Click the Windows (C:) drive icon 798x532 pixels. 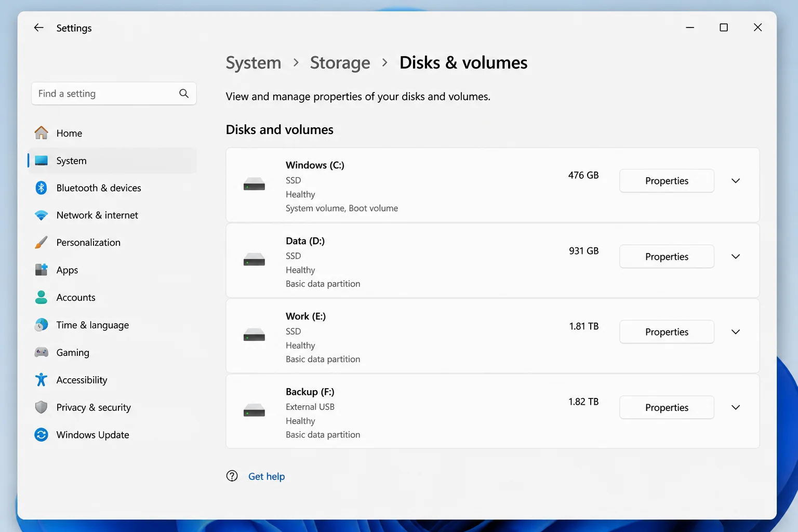coord(254,184)
